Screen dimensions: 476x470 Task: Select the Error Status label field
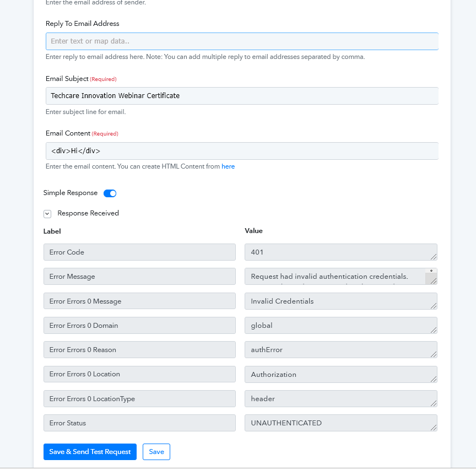click(139, 423)
